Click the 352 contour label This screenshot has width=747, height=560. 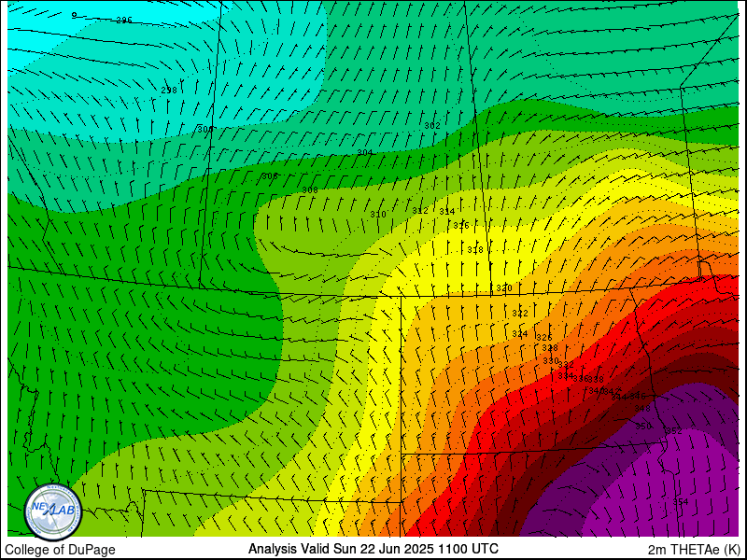coord(674,431)
